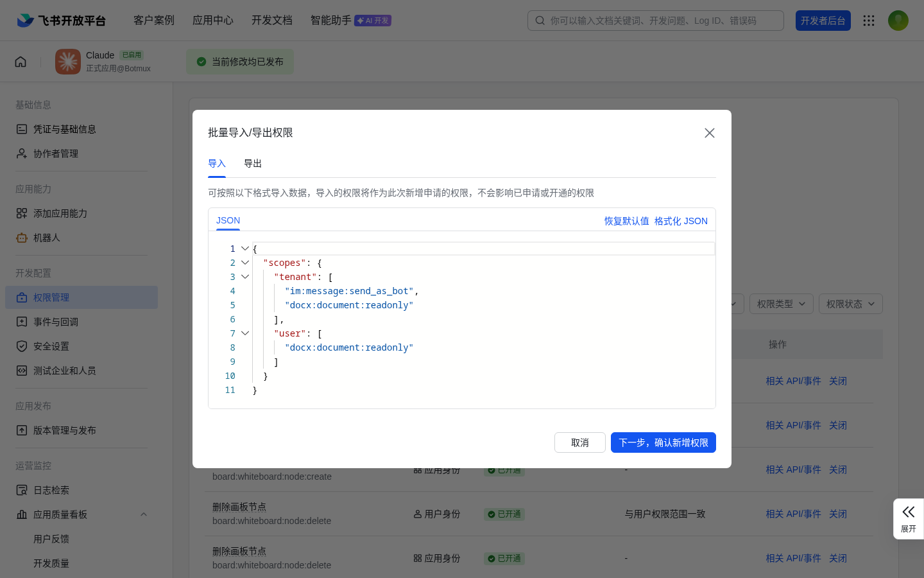Open 应用质量看板 in sidebar

point(81,514)
